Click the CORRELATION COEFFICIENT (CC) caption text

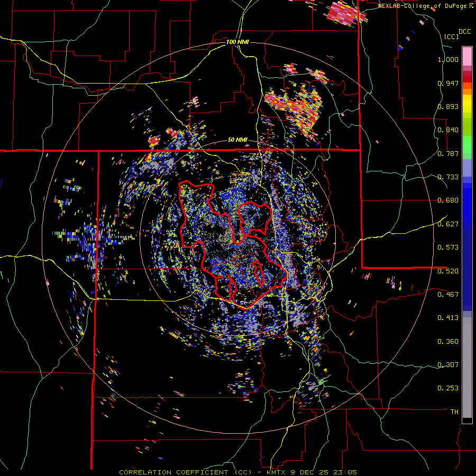[186, 472]
